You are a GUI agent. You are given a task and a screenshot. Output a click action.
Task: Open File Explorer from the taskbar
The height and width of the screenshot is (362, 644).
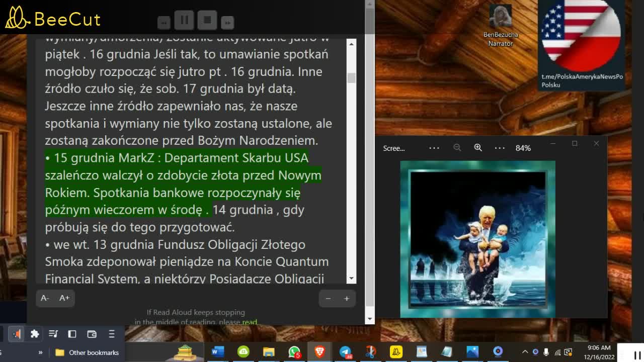269,352
